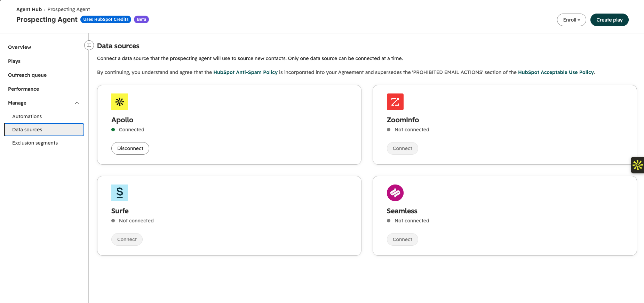The image size is (644, 303).
Task: Open the Enroll dropdown
Action: coord(572,20)
